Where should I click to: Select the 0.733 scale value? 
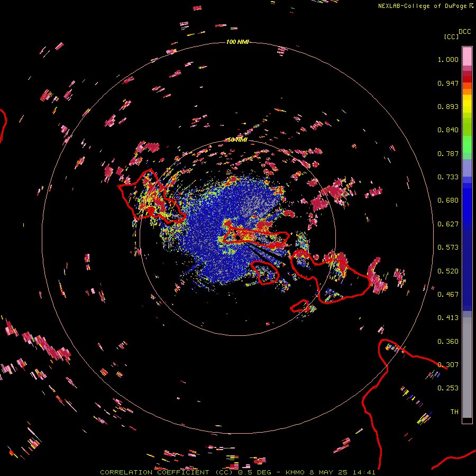pyautogui.click(x=448, y=177)
